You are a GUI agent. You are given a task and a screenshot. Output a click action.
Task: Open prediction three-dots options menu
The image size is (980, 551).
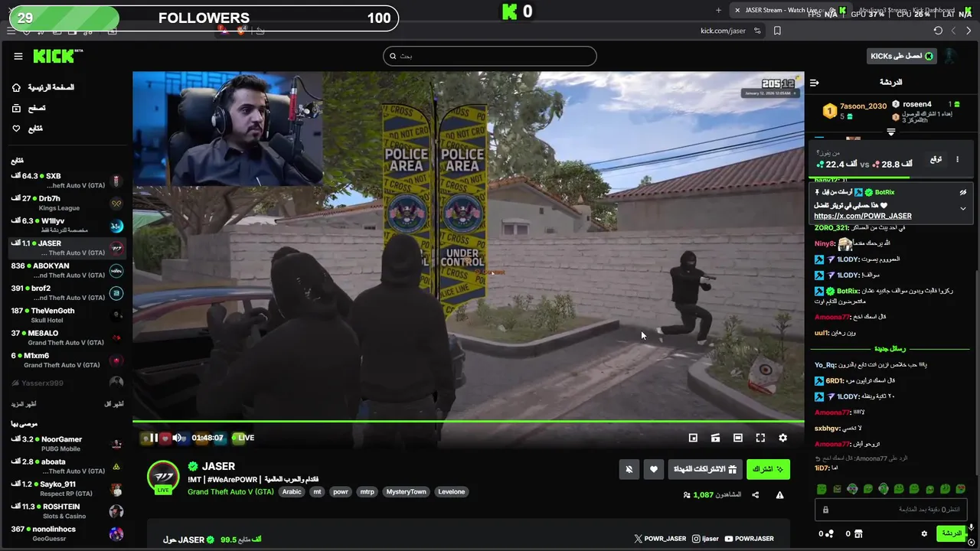click(957, 159)
